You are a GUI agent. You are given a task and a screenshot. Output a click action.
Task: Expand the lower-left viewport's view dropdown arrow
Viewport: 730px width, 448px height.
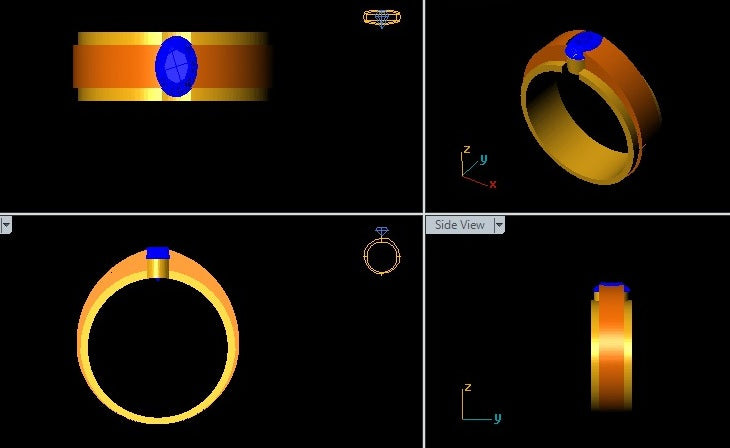tap(6, 225)
